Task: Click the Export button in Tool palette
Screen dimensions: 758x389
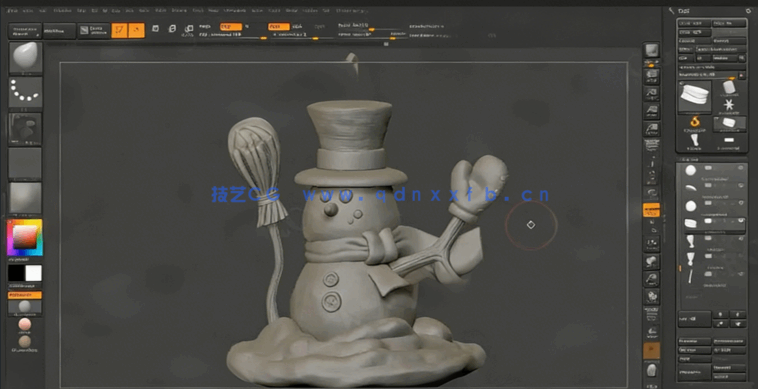Action: pos(729,41)
